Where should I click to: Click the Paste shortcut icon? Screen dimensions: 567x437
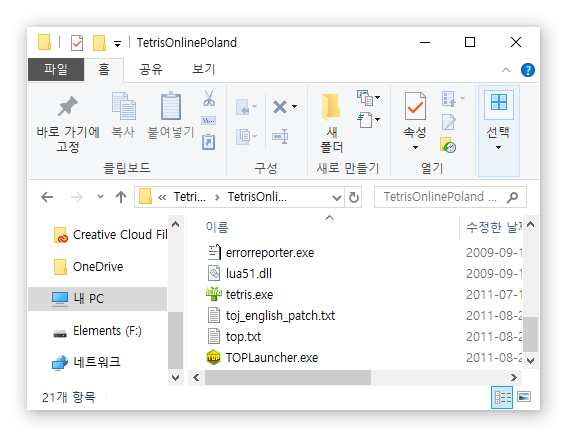pos(209,142)
